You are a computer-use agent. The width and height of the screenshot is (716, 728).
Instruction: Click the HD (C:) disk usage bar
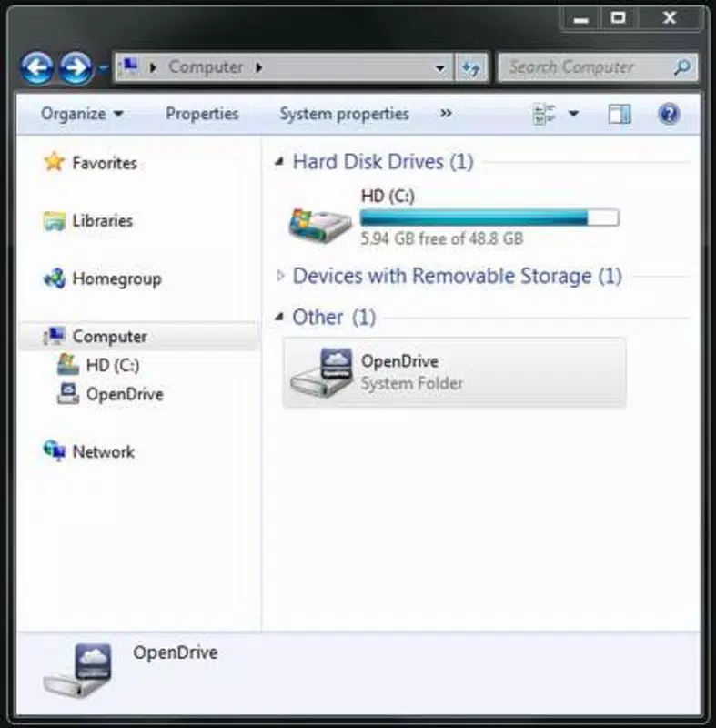[489, 217]
